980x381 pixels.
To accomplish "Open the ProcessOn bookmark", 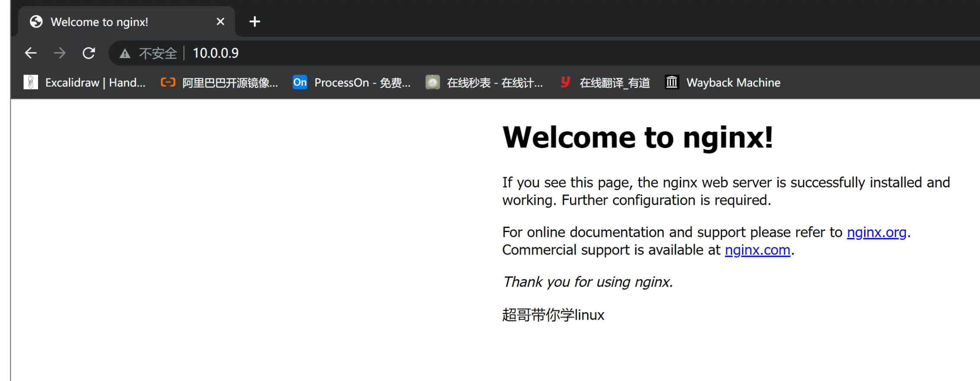I will click(x=352, y=82).
